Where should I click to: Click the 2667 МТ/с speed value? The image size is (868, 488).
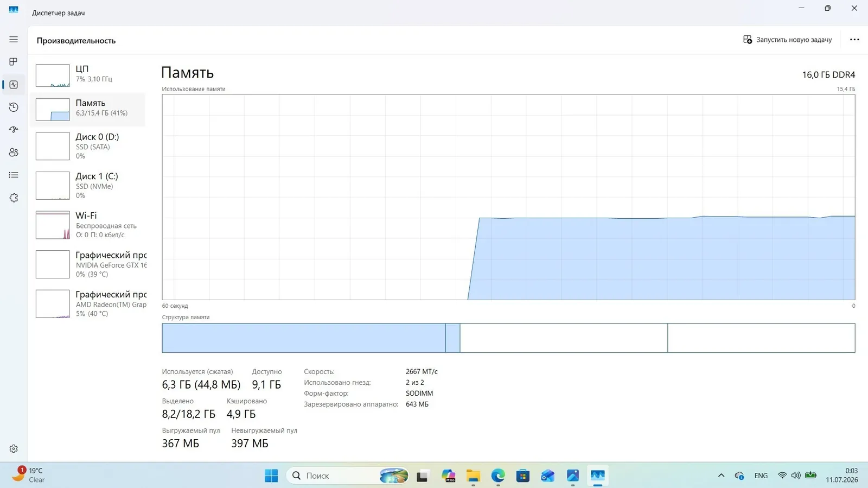coord(422,372)
